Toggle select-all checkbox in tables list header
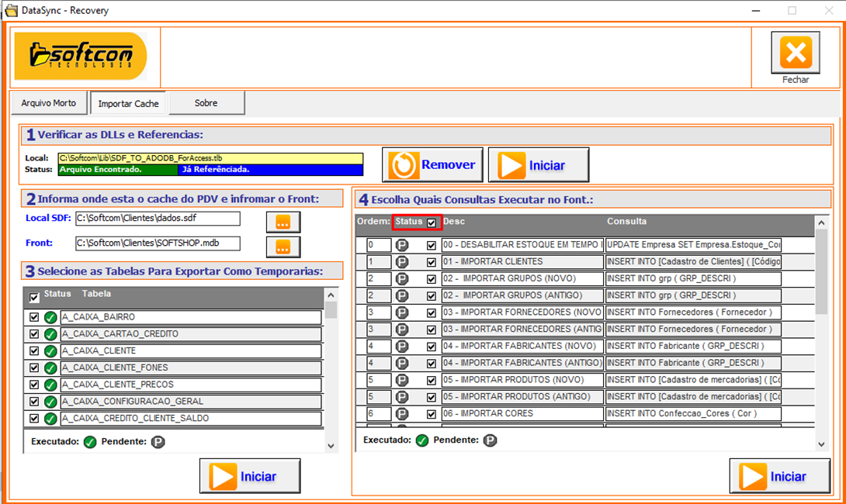The width and height of the screenshot is (846, 504). [34, 297]
